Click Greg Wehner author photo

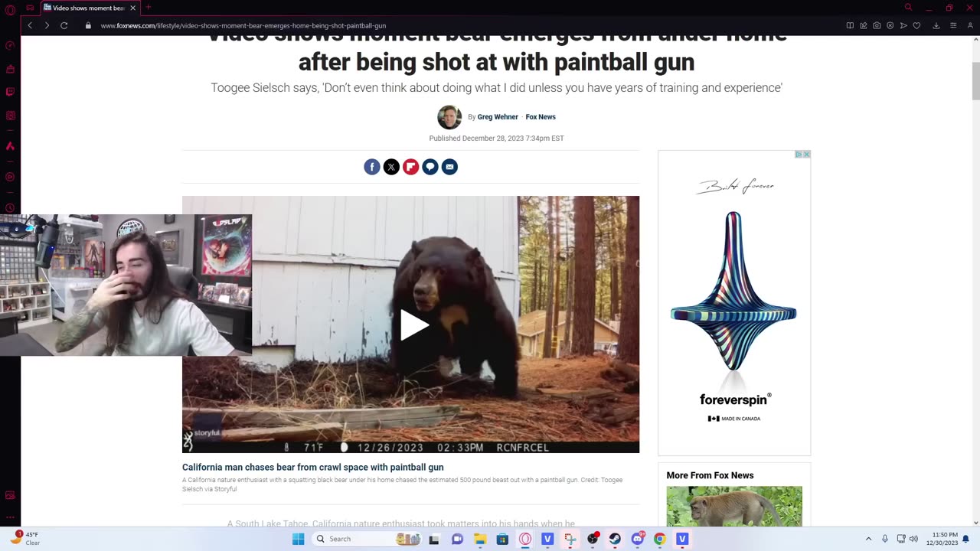tap(449, 117)
